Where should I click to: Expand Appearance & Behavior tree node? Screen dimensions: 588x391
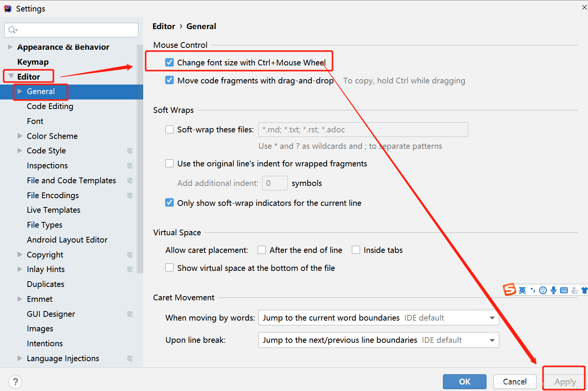10,47
